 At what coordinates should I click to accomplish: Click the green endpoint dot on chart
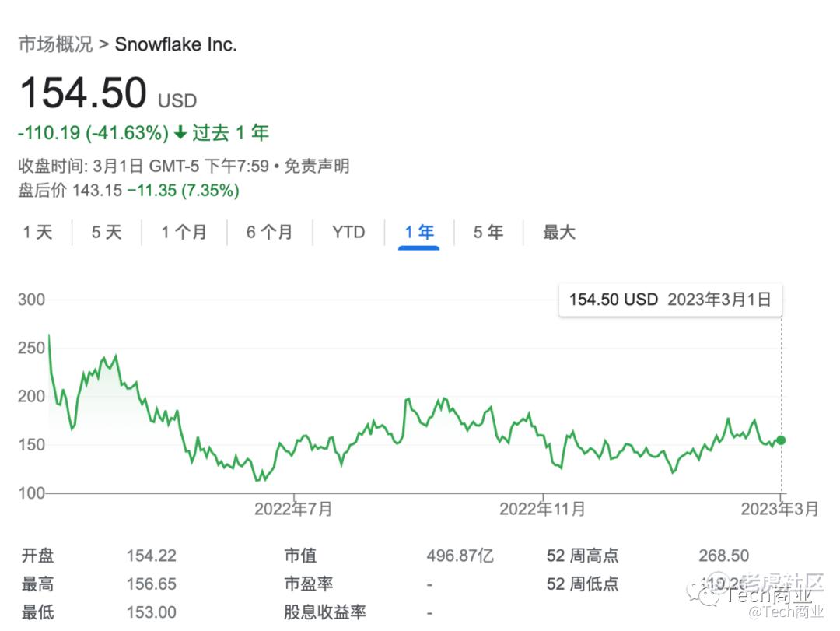tap(781, 440)
